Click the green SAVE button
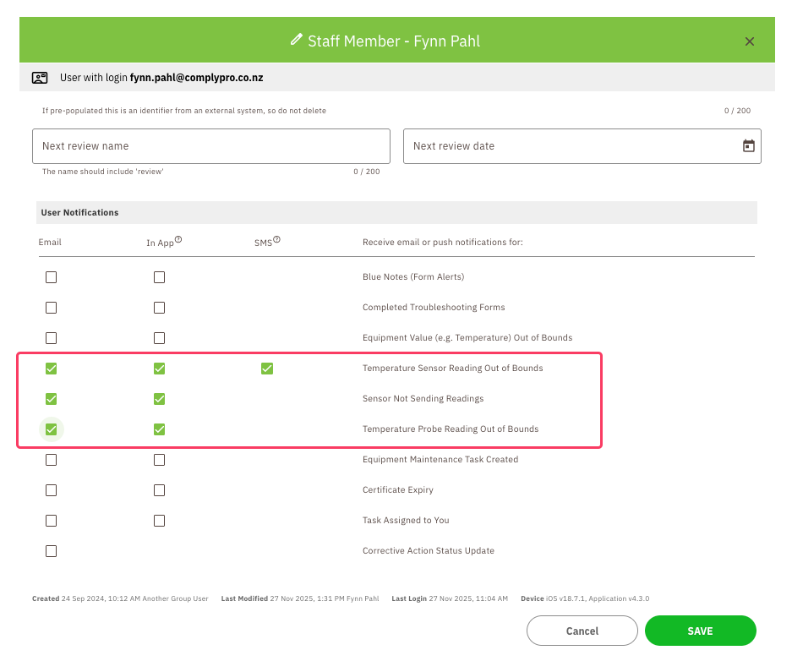This screenshot has width=792, height=672. pos(700,631)
